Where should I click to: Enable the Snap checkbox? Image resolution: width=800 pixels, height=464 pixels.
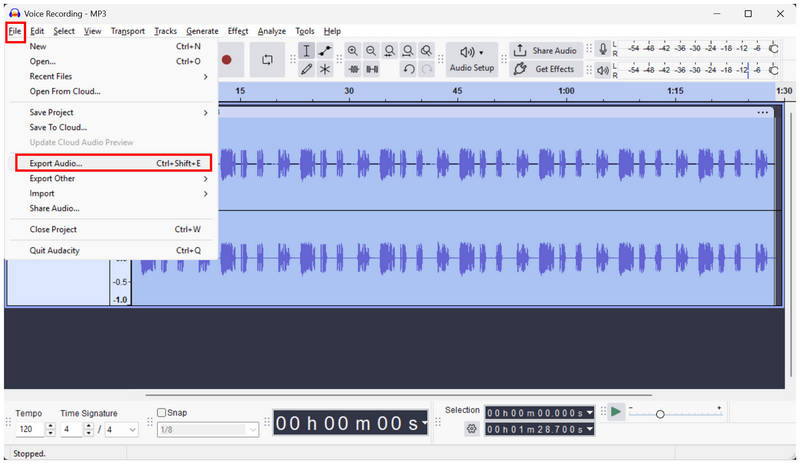162,412
